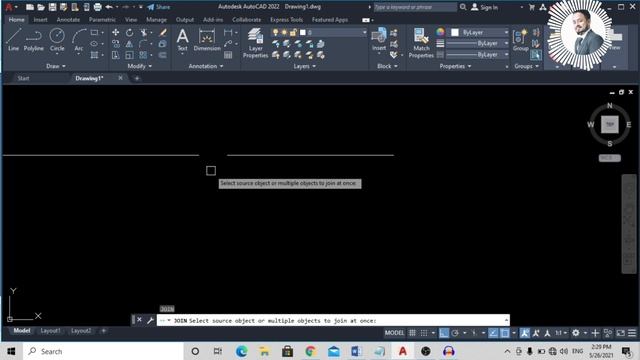
Task: Select the Text annotation tool
Action: (x=182, y=40)
